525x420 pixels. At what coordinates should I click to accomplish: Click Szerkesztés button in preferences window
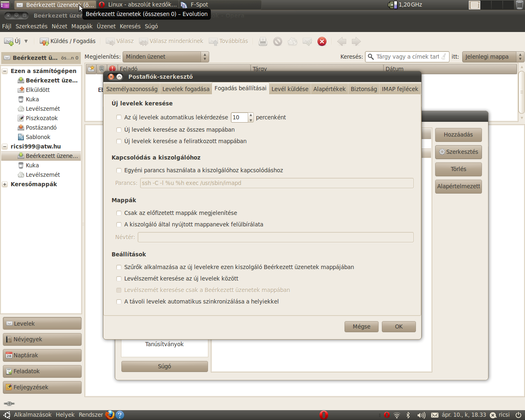(458, 152)
